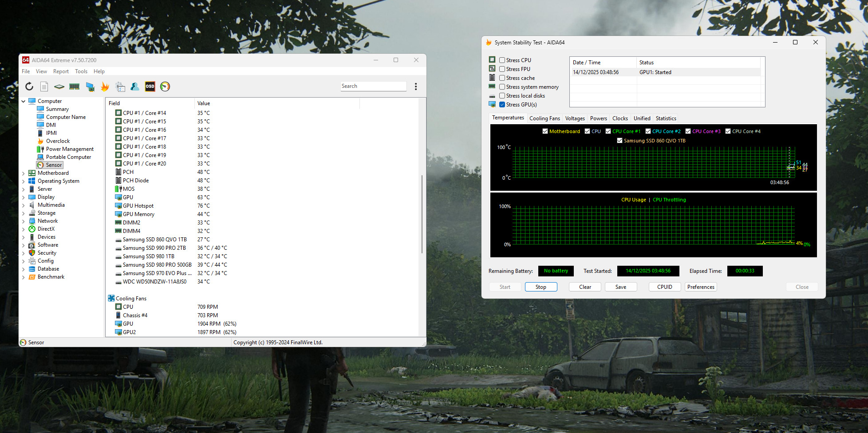Open the Help menu
Screen dimensions: 868x433
(x=99, y=71)
